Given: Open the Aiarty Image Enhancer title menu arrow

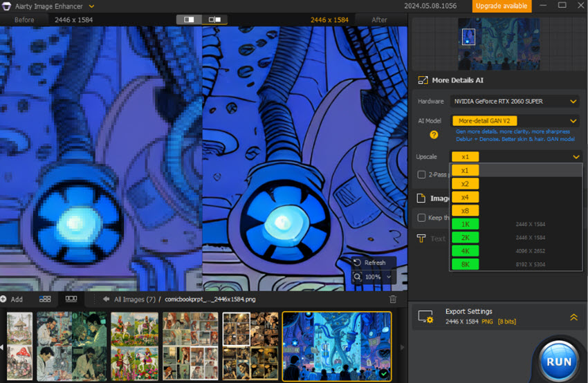Looking at the screenshot, I should tap(91, 6).
